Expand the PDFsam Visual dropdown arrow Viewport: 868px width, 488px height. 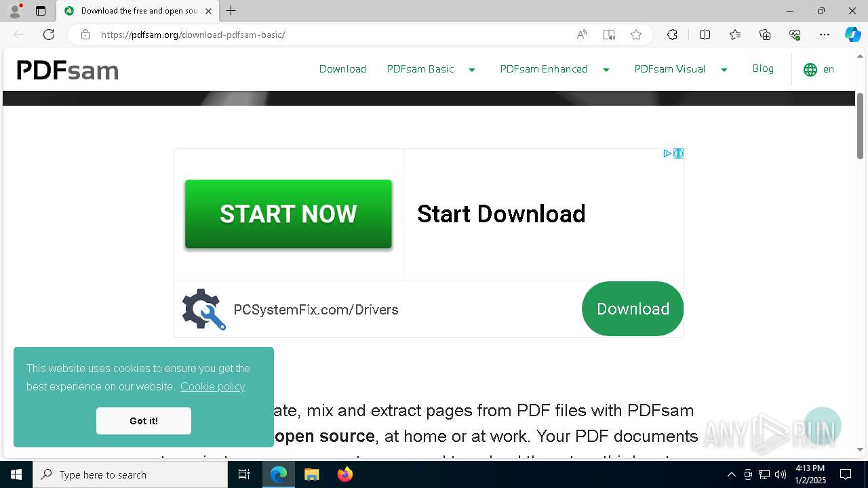pos(724,70)
